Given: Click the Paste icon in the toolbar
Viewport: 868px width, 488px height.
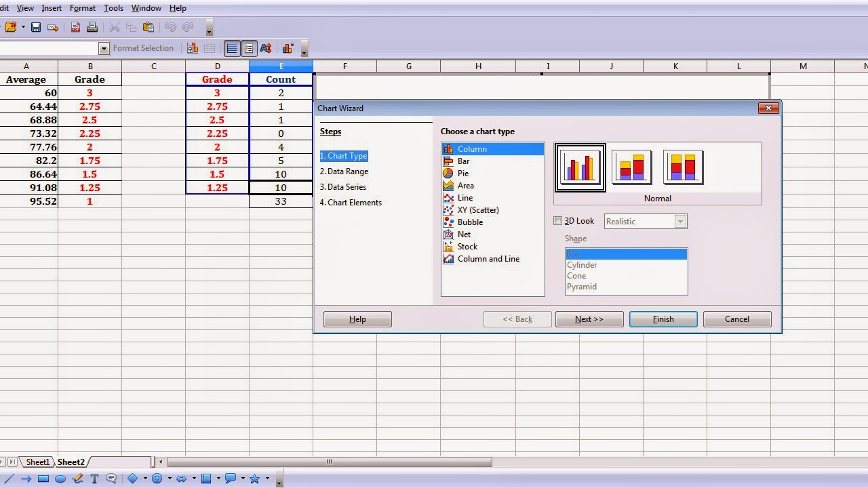Looking at the screenshot, I should (x=149, y=27).
